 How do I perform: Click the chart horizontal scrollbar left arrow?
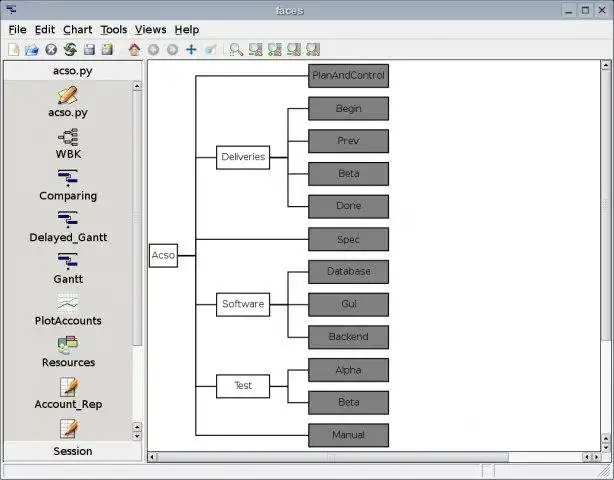152,457
